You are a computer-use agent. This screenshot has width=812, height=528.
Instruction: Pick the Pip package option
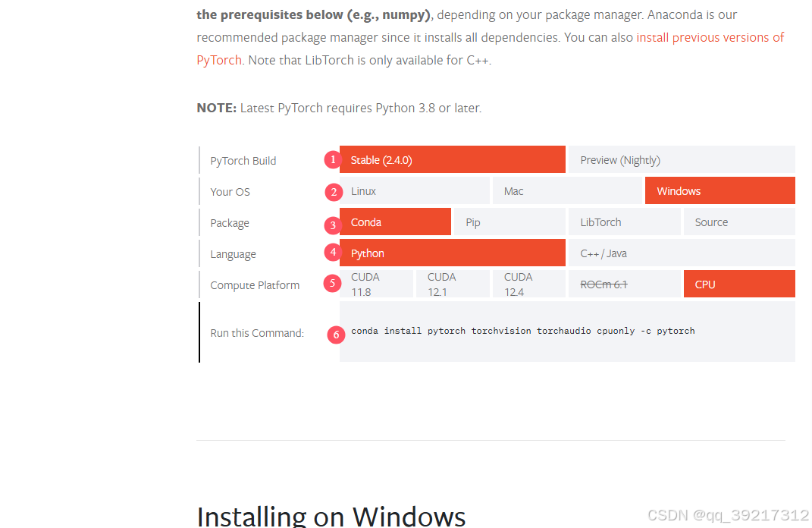pyautogui.click(x=509, y=222)
